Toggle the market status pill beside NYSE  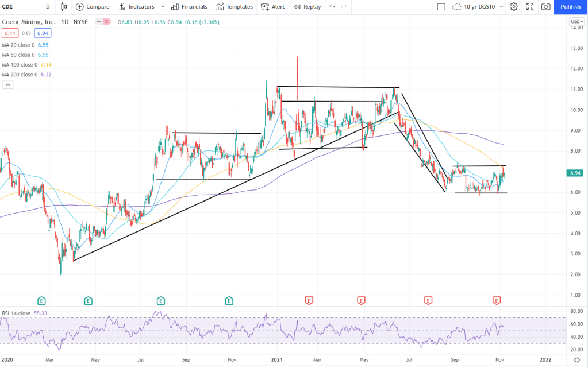[x=106, y=22]
